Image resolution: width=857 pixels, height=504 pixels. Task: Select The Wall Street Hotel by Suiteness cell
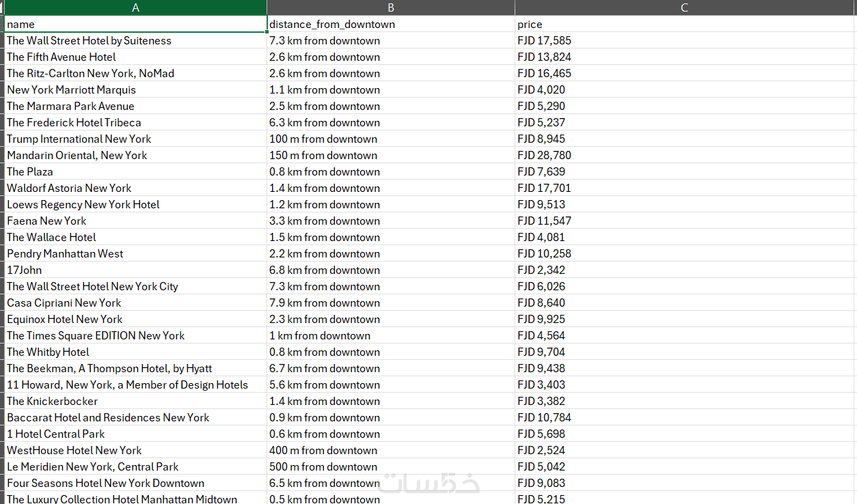[x=135, y=40]
